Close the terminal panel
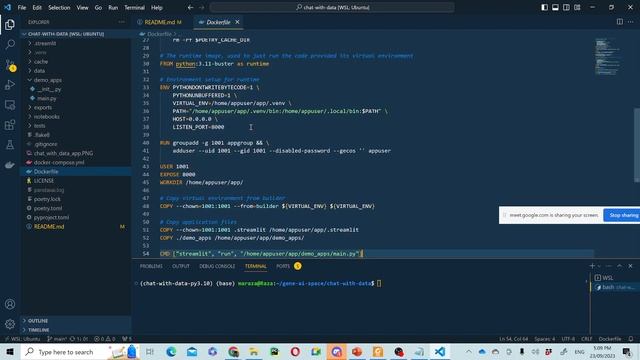This screenshot has height=360, width=640. [x=630, y=266]
